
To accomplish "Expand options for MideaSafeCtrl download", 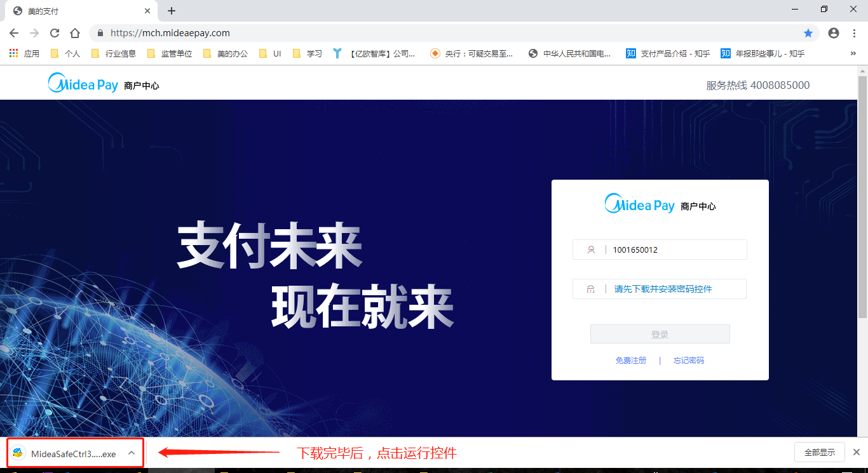I will point(131,453).
